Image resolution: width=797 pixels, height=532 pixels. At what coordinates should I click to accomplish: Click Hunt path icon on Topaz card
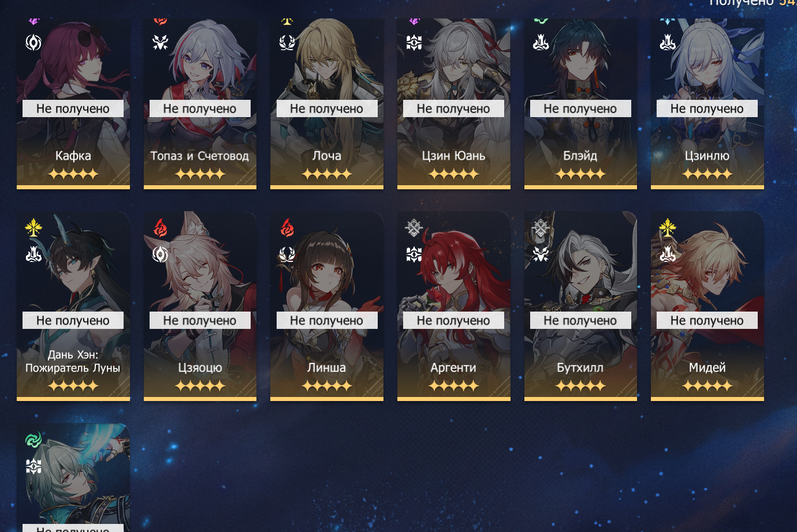[x=161, y=43]
